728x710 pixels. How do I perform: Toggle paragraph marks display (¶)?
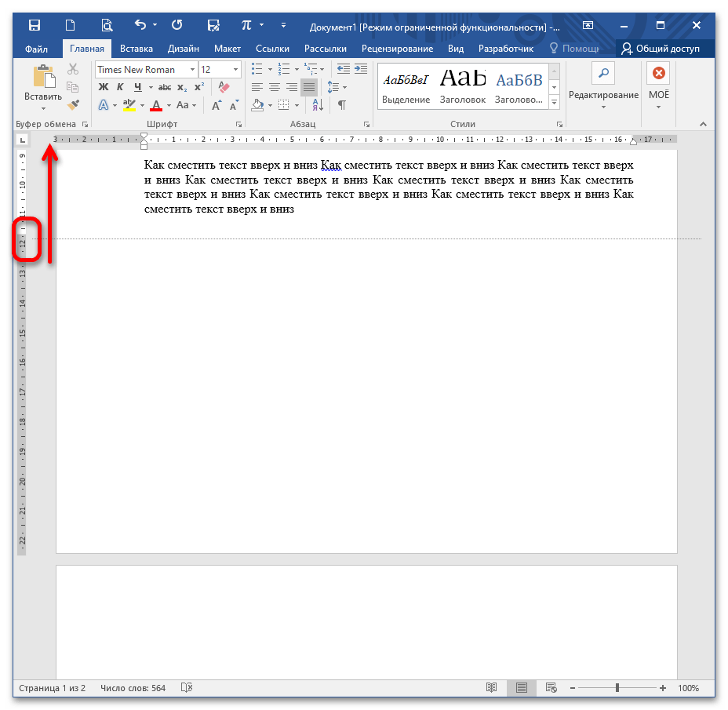[x=341, y=105]
